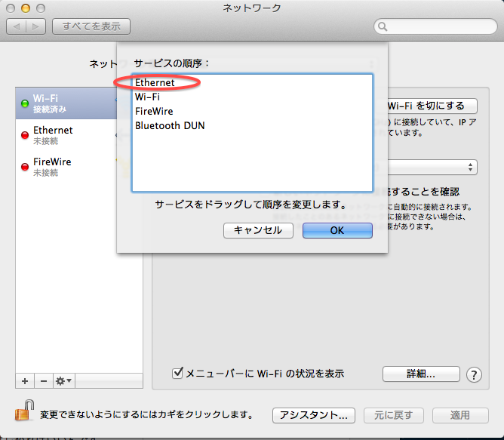The image size is (504, 440).
Task: Click the search magnifier icon
Action: point(383,26)
